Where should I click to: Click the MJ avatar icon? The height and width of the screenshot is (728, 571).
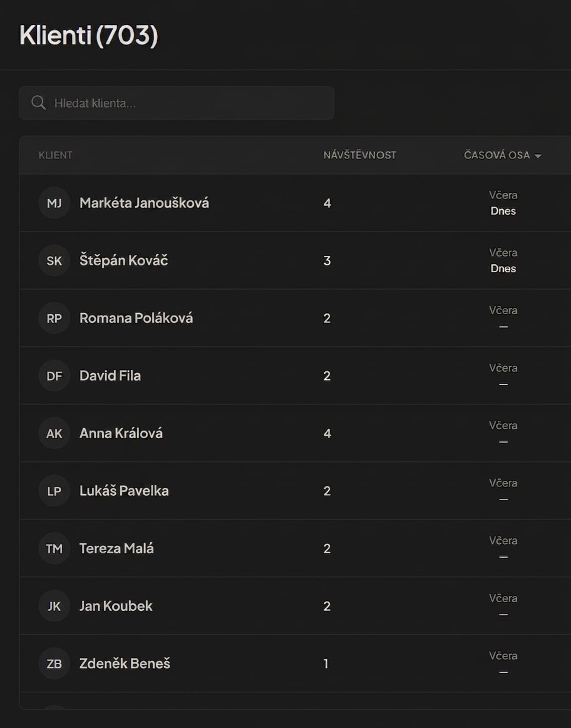point(54,203)
